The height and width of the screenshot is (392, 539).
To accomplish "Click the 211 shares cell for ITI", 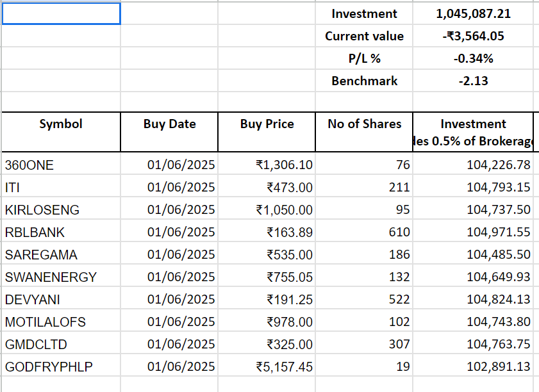I will coord(364,187).
